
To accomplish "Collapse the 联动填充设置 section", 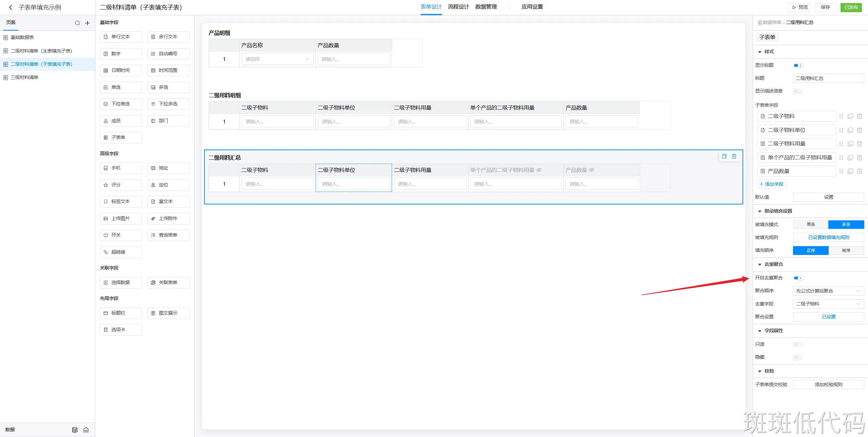I will pyautogui.click(x=760, y=211).
